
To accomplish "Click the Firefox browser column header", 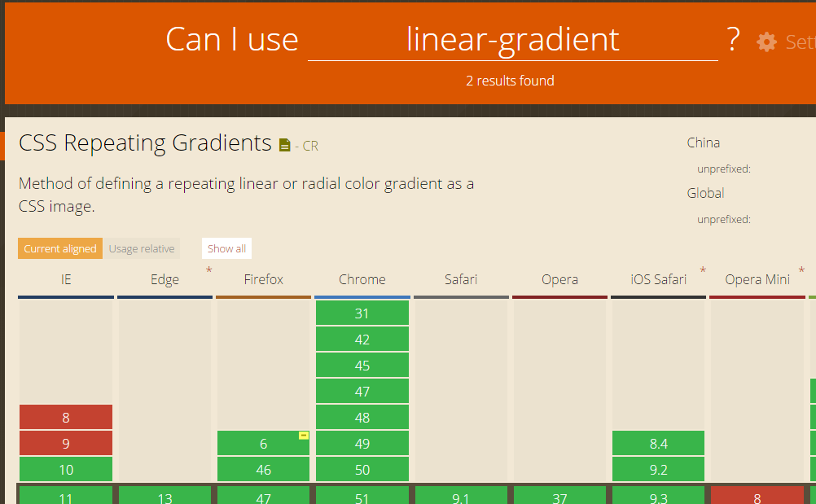I will point(263,280).
